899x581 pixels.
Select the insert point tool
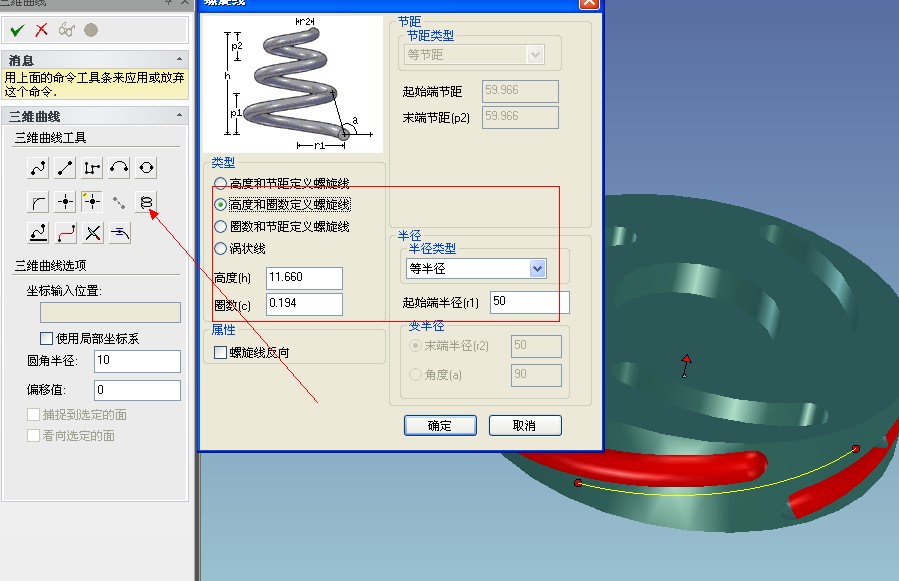(x=65, y=202)
